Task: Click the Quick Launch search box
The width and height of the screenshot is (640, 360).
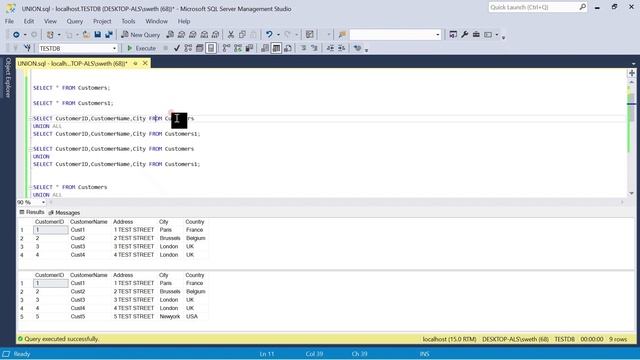Action: click(x=538, y=7)
